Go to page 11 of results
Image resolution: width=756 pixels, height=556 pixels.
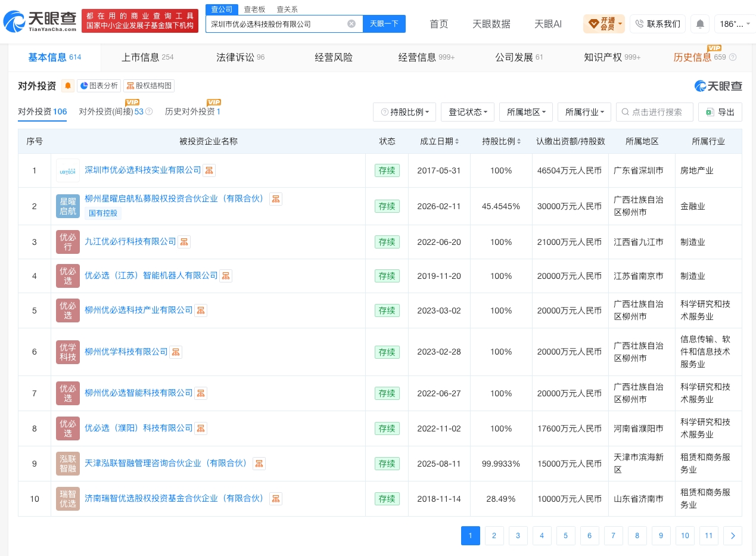(709, 536)
